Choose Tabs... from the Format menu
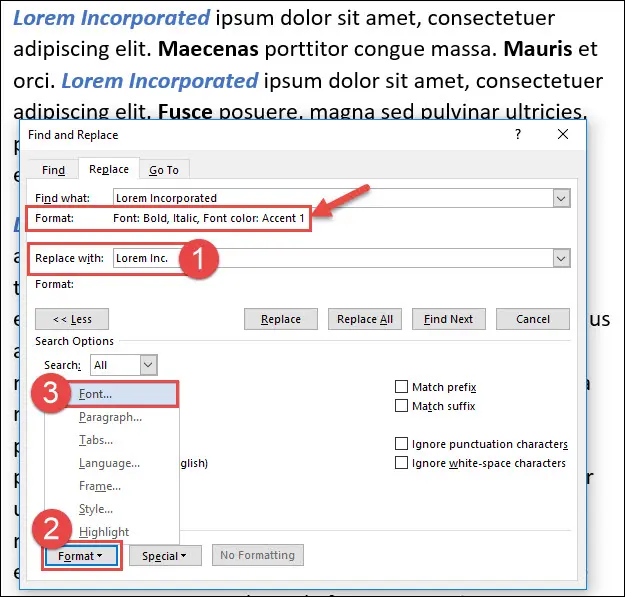The height and width of the screenshot is (597, 625). point(112,440)
